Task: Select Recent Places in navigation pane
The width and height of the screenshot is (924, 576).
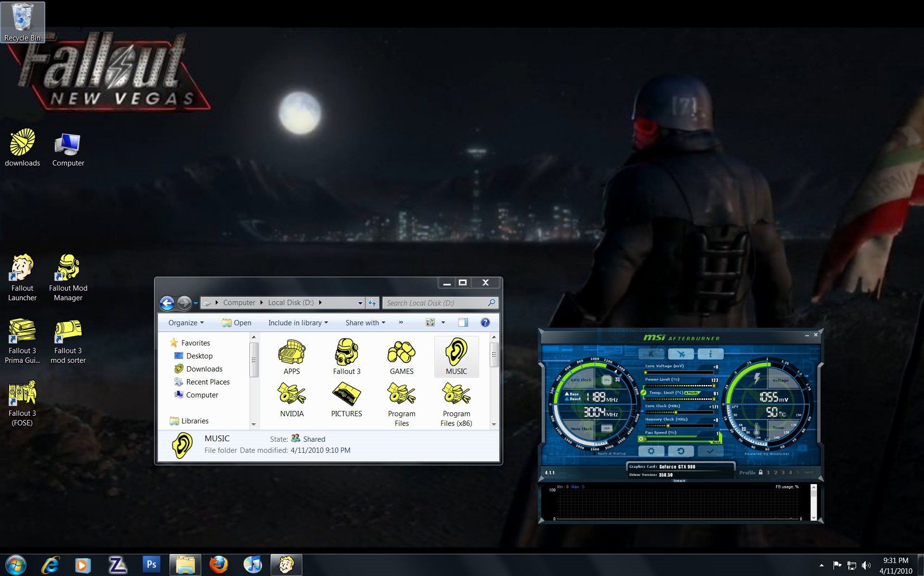Action: [x=202, y=382]
